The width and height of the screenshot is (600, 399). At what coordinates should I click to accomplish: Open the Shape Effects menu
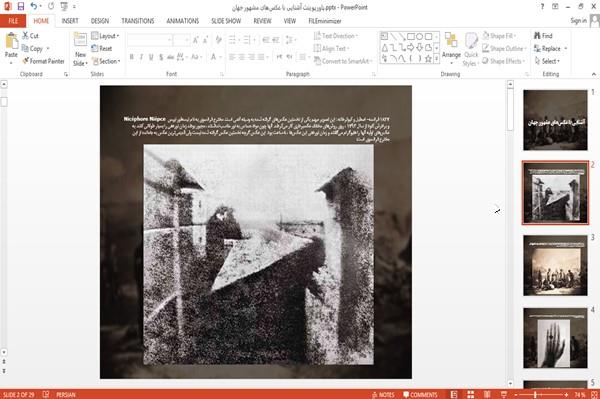pyautogui.click(x=504, y=61)
